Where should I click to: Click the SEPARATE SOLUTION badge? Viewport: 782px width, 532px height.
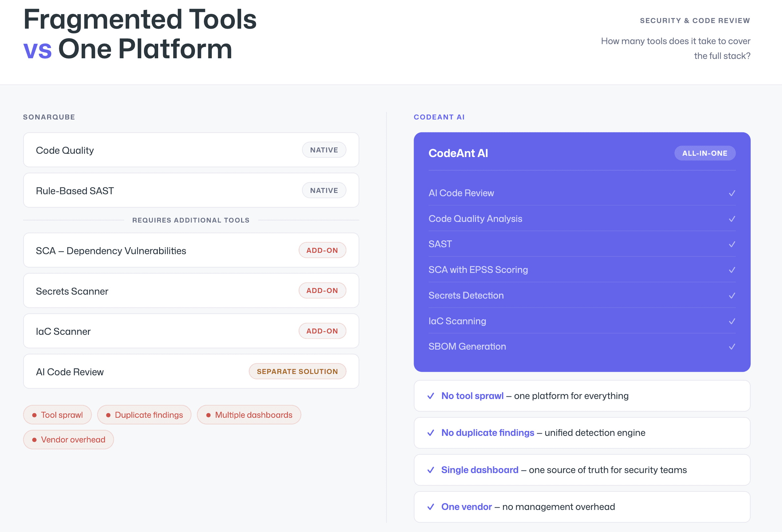(x=297, y=372)
